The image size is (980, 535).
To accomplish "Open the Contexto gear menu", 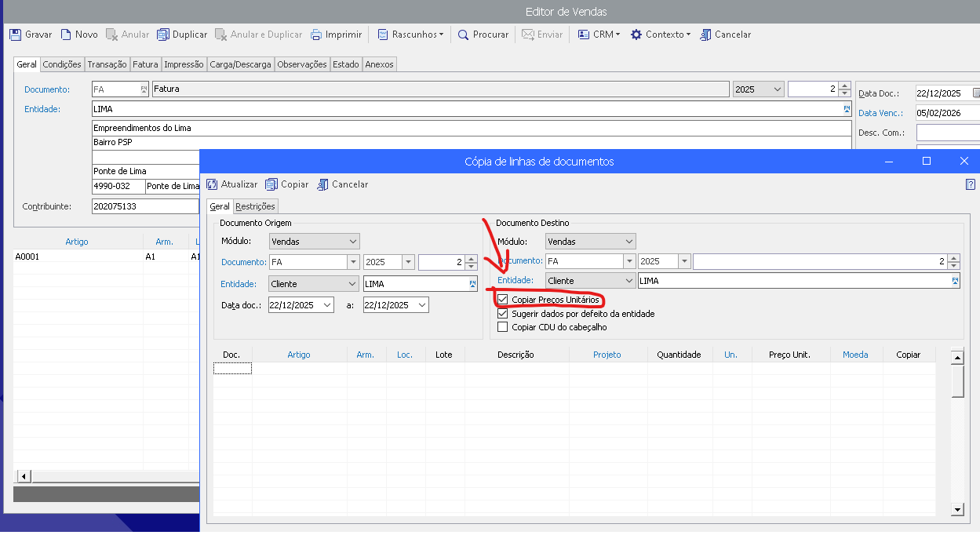I will click(x=660, y=35).
